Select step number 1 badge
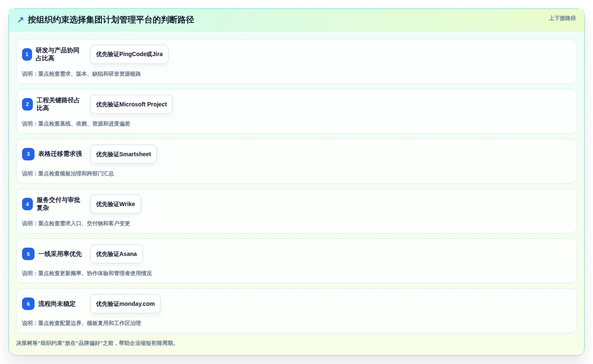The image size is (593, 364). 27,54
